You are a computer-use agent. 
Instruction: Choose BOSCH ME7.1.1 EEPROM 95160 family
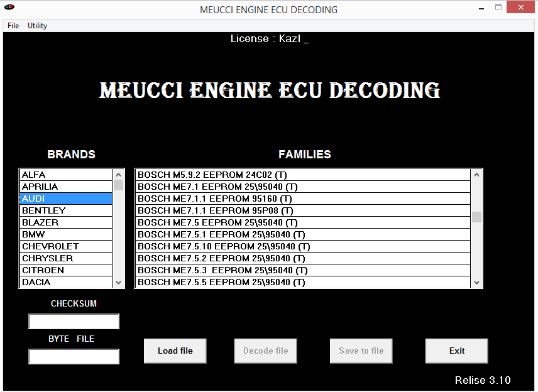coord(303,199)
